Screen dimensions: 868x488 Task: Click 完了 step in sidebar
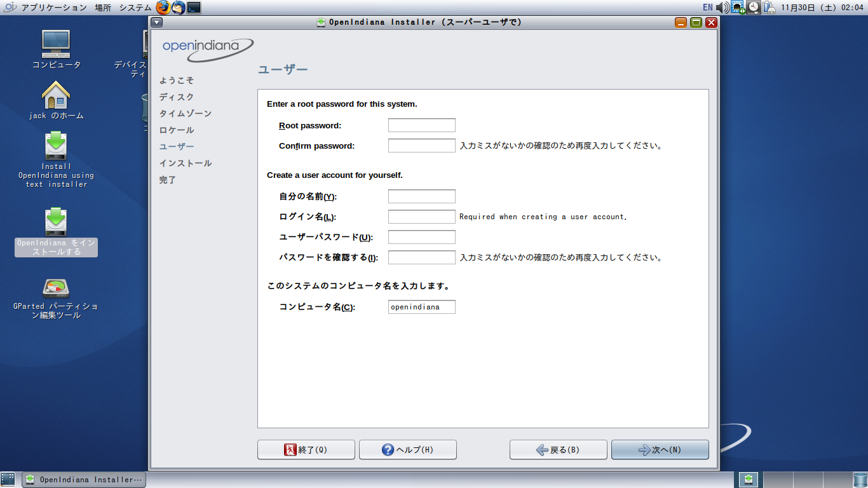(168, 180)
